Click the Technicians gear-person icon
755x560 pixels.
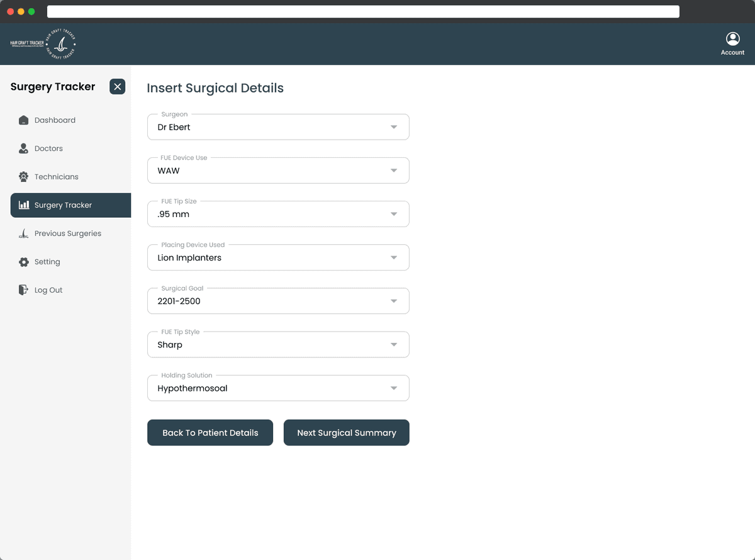coord(24,177)
